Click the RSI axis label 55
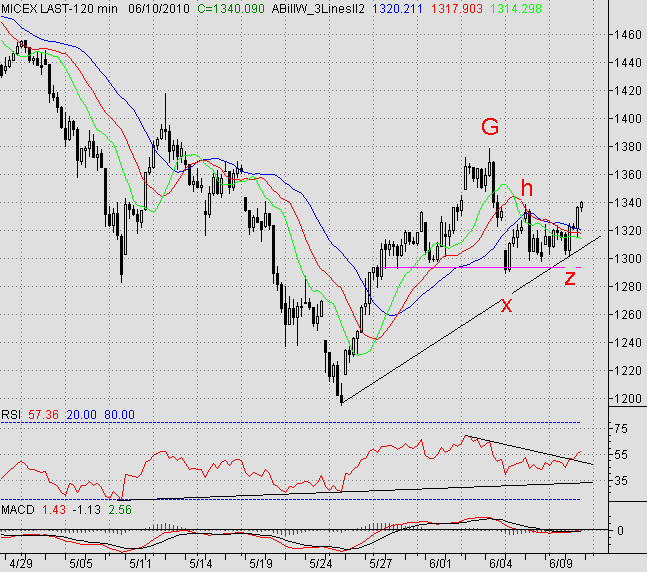The height and width of the screenshot is (572, 647). (x=621, y=455)
